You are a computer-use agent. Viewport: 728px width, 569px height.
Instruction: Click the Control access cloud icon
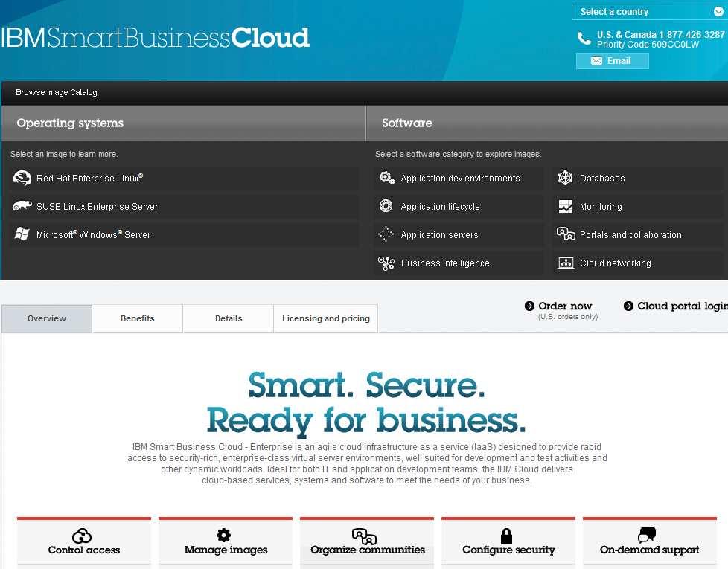point(82,536)
